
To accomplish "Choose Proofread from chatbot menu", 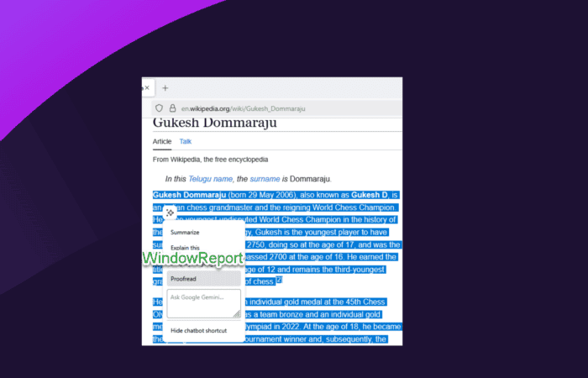I will pyautogui.click(x=203, y=279).
